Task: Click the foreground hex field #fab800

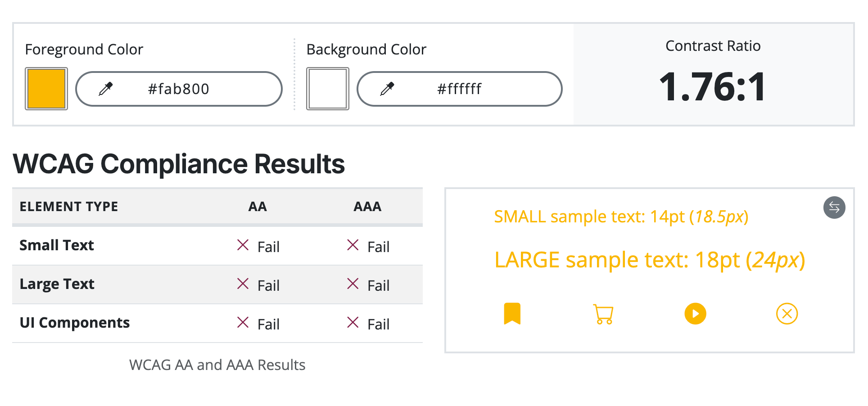Action: 179,89
